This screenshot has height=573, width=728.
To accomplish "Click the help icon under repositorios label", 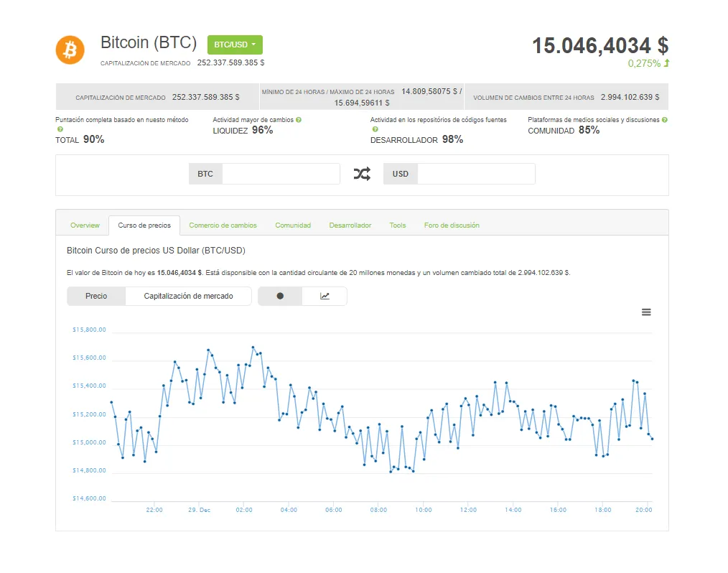I will [375, 129].
